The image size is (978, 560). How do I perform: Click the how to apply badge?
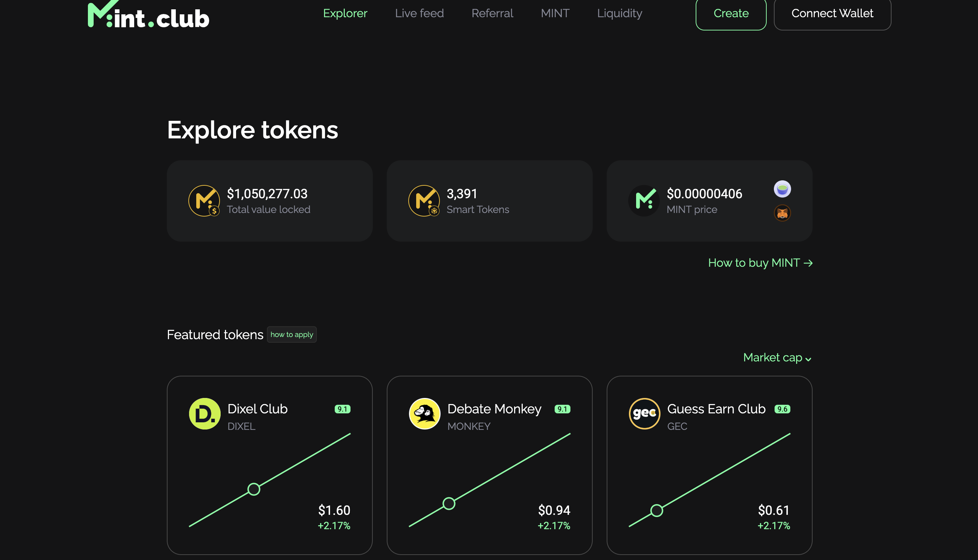(292, 334)
